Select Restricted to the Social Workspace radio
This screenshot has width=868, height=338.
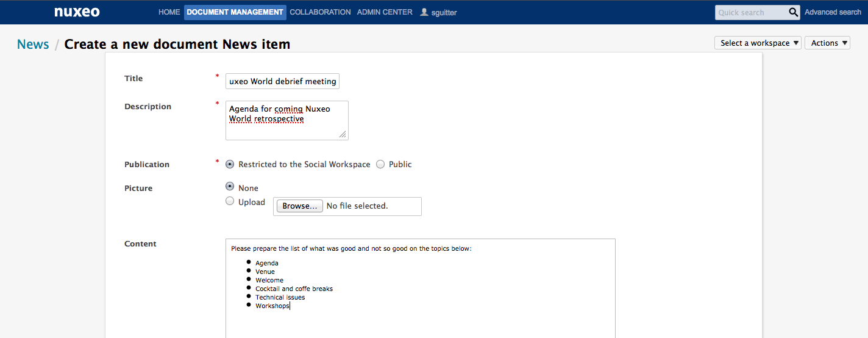230,164
